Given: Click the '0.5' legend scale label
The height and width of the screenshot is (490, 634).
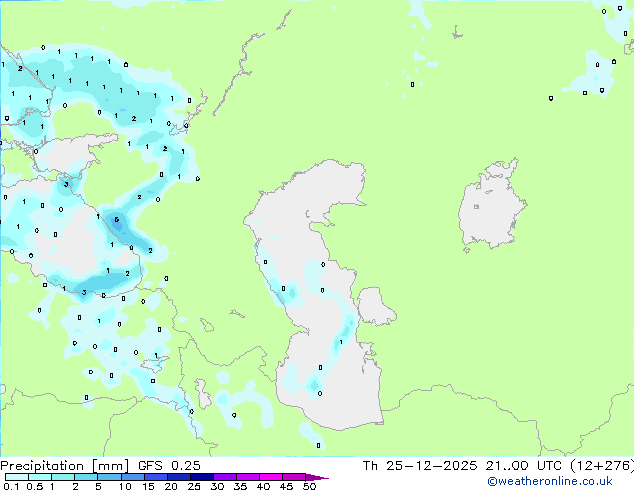Looking at the screenshot, I should pos(35,486).
